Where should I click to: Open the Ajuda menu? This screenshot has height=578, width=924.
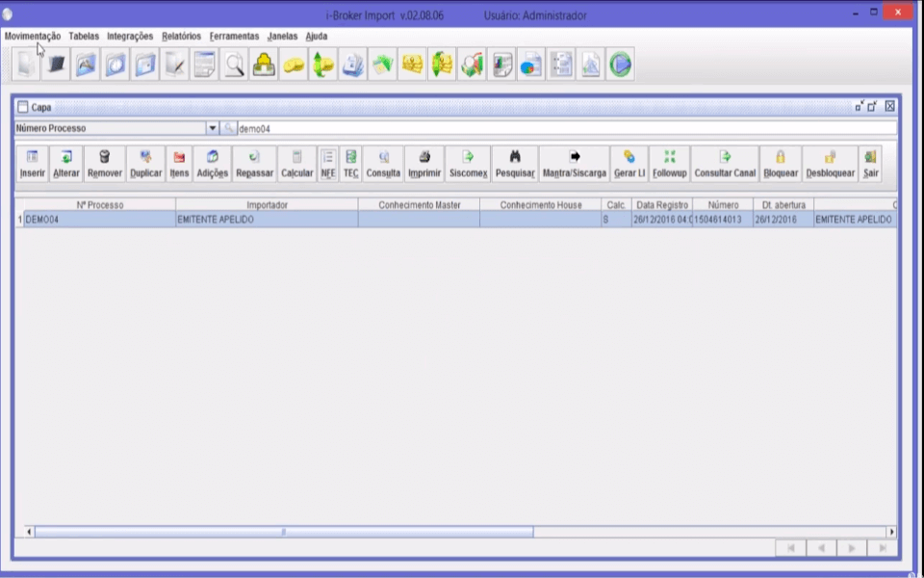click(x=317, y=36)
